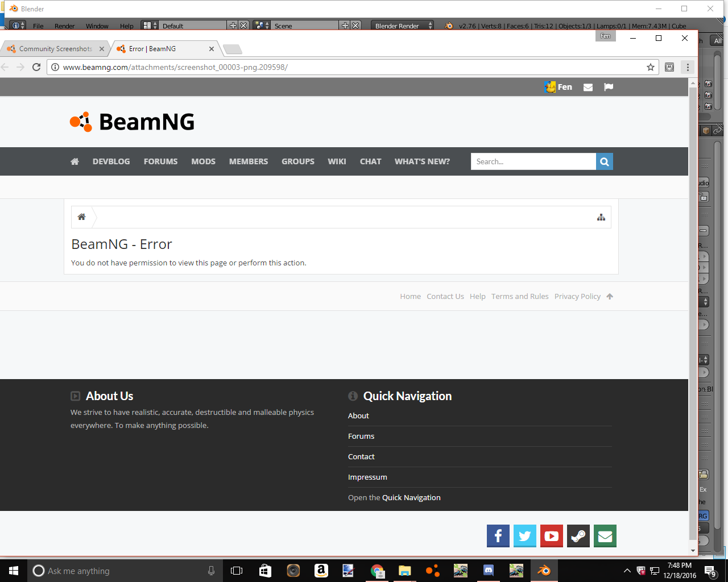Open CHAT in the navigation bar
Image resolution: width=728 pixels, height=582 pixels.
point(371,161)
